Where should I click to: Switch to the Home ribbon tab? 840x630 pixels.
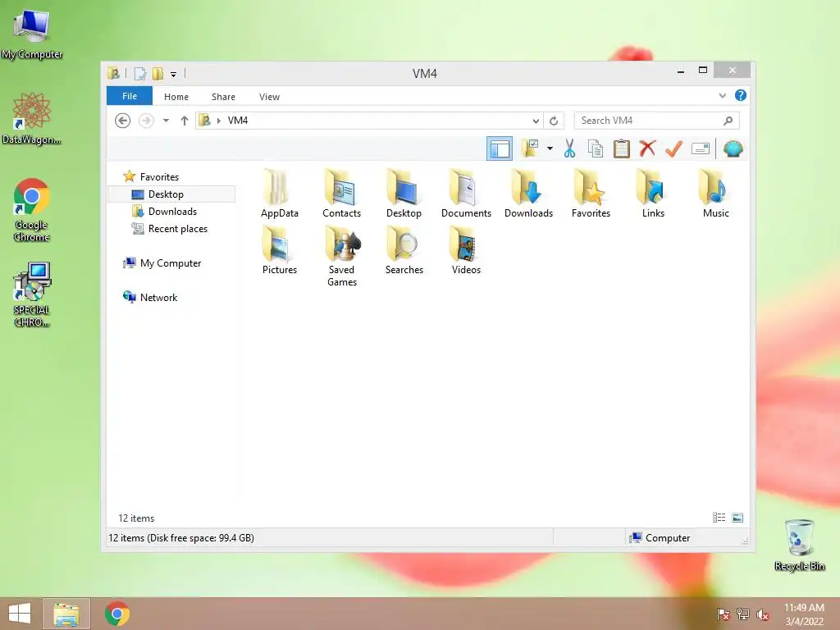point(176,97)
